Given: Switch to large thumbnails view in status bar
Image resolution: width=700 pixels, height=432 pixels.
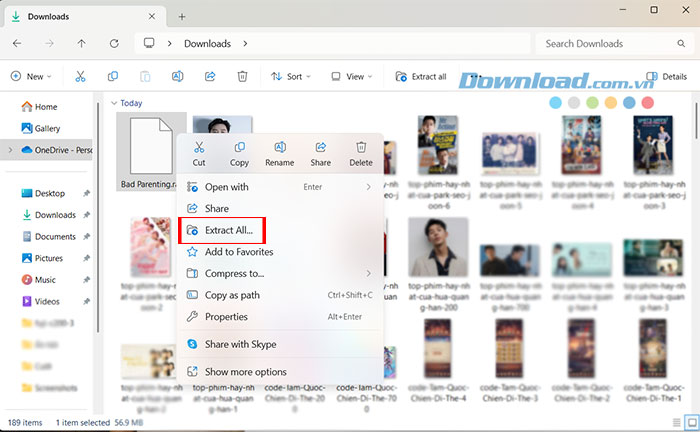Looking at the screenshot, I should tap(690, 423).
